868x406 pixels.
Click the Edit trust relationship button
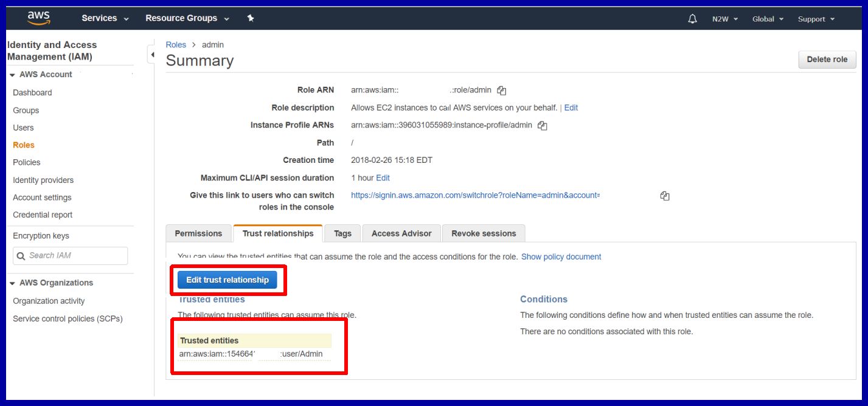(227, 280)
